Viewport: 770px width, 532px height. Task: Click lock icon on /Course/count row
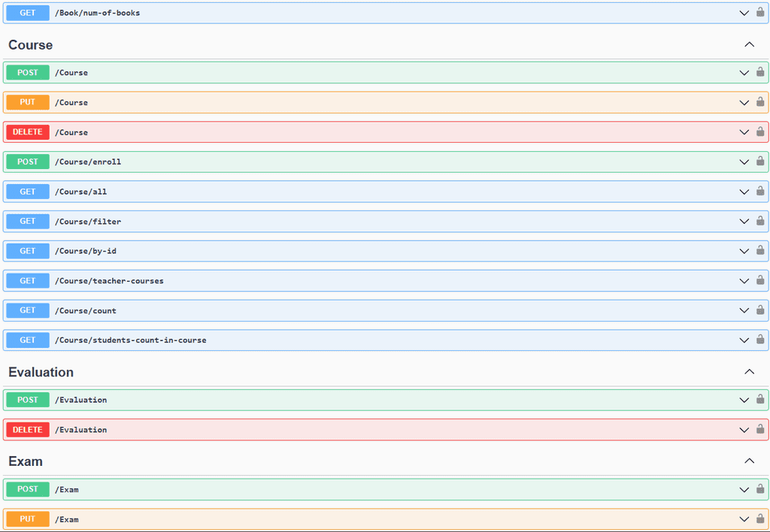(760, 310)
